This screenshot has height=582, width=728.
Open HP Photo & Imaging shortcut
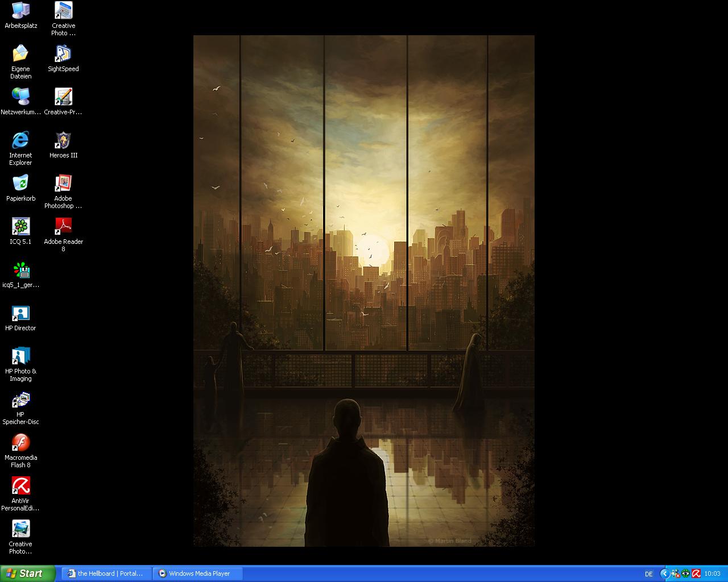coord(20,356)
